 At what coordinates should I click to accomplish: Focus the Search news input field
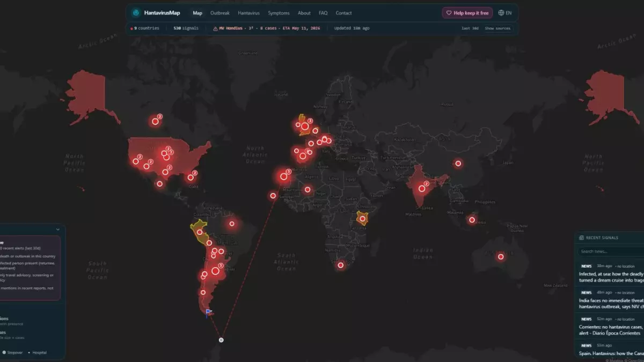pyautogui.click(x=611, y=251)
